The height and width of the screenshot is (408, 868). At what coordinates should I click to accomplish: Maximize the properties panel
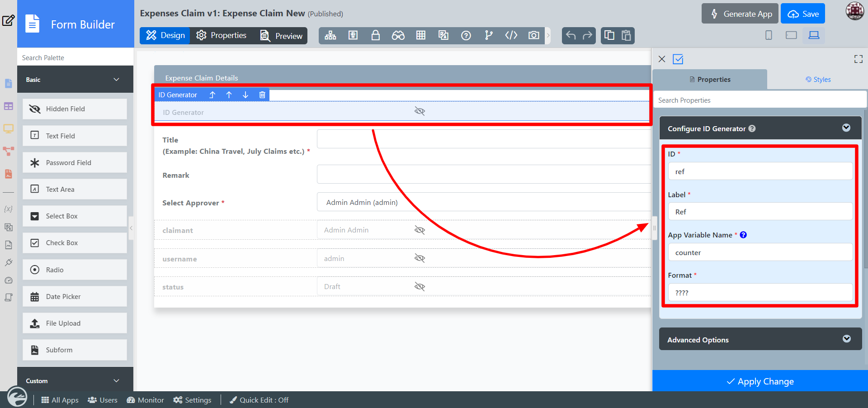(859, 59)
